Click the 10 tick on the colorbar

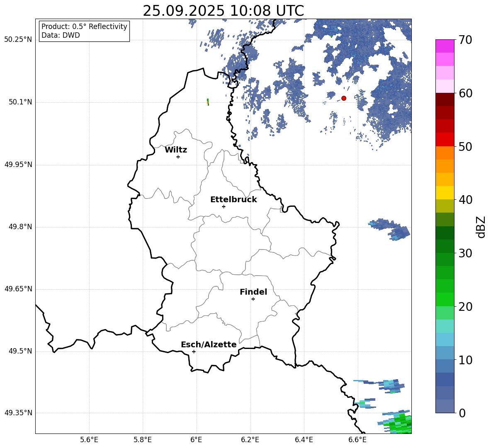click(465, 360)
